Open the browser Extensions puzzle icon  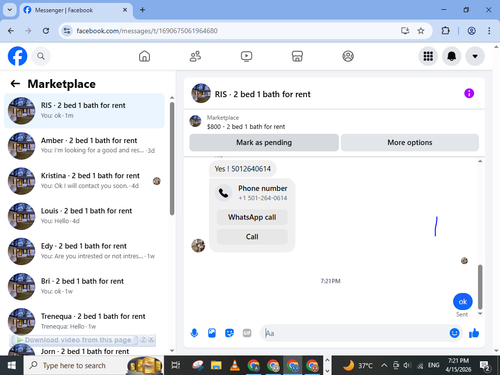445,31
